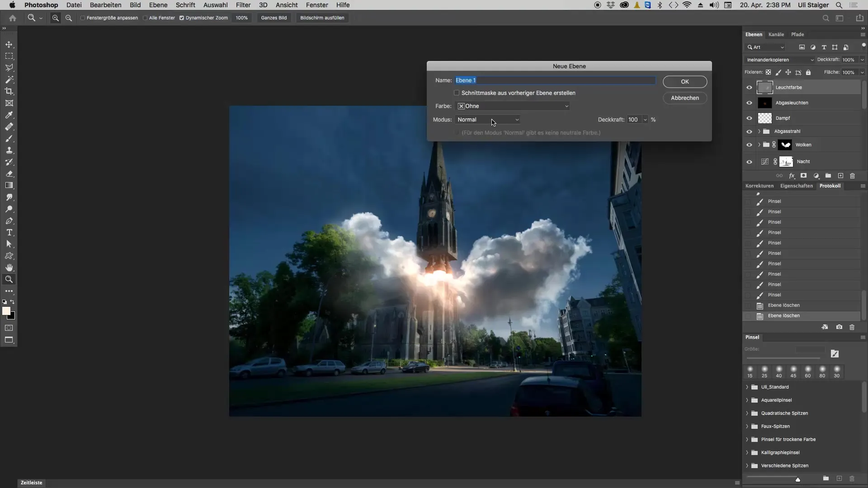Hide the Leuchtfarbe layer
Screen dimensions: 868x488
(x=749, y=88)
